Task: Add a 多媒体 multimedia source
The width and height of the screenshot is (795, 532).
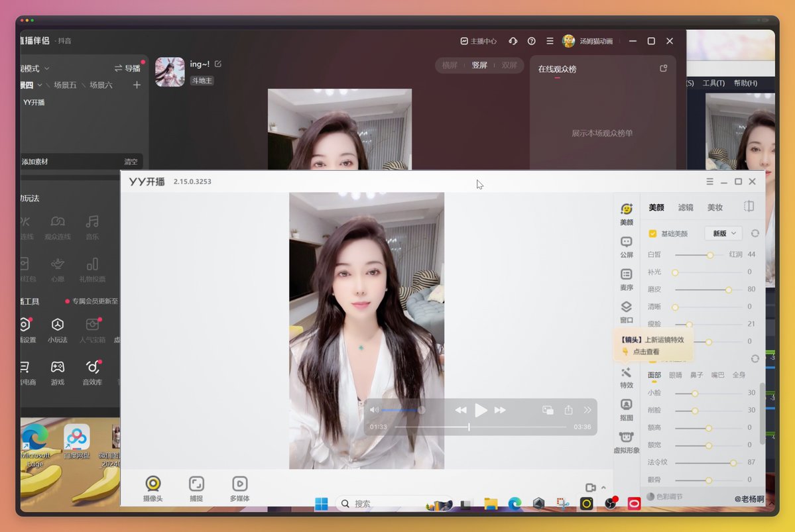Action: [x=240, y=488]
